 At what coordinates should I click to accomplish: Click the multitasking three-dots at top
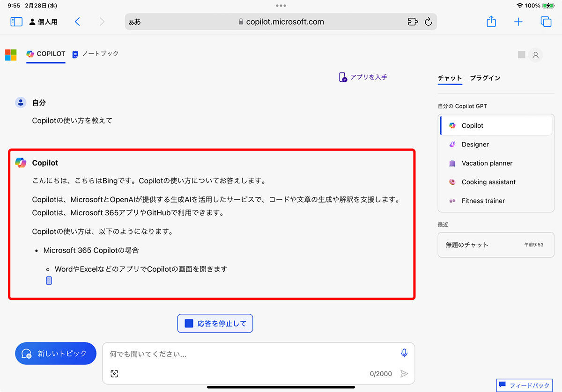(x=281, y=6)
